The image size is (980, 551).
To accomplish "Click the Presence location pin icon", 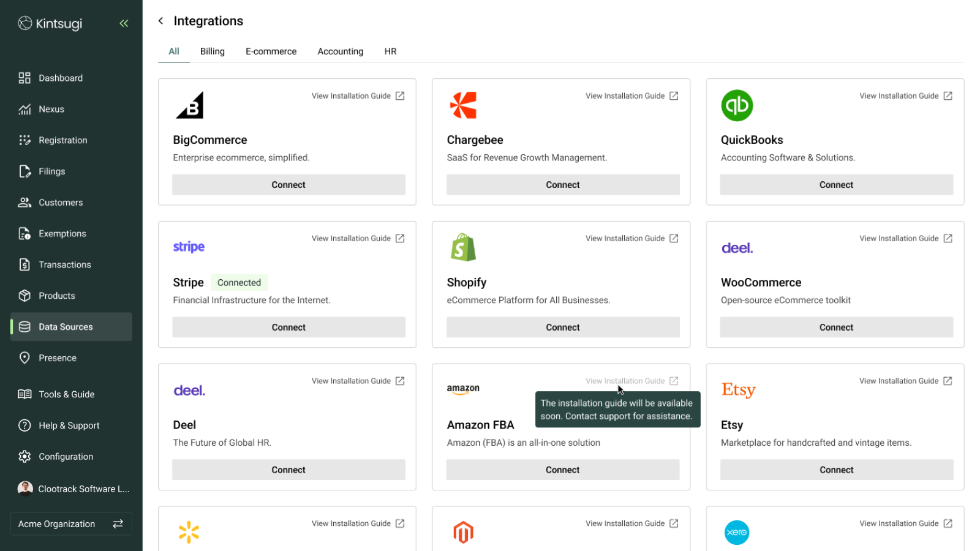I will [x=24, y=358].
